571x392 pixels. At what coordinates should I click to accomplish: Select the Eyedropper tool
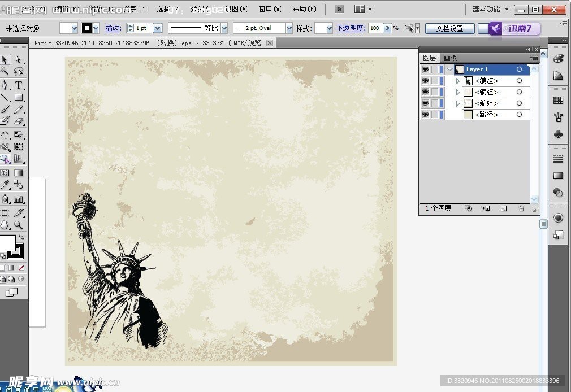(5, 185)
